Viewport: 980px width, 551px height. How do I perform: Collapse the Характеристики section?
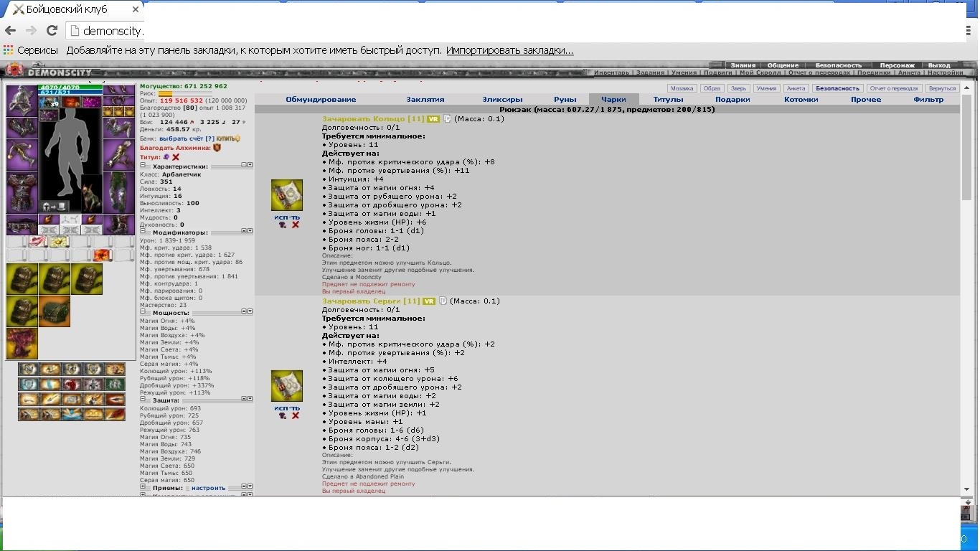[143, 165]
